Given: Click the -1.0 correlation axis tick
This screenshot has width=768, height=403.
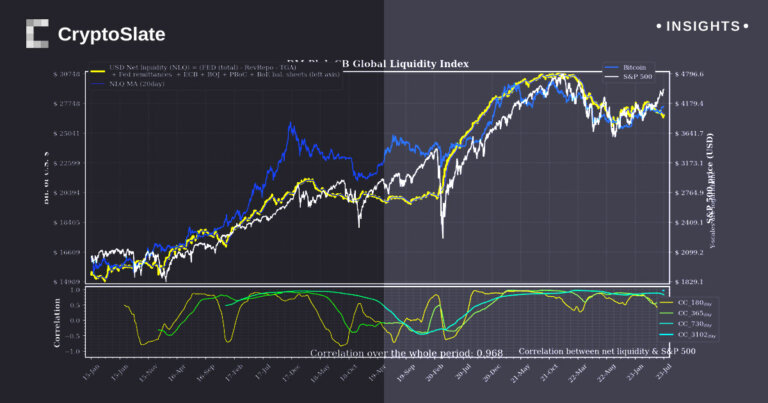Looking at the screenshot, I should point(72,352).
